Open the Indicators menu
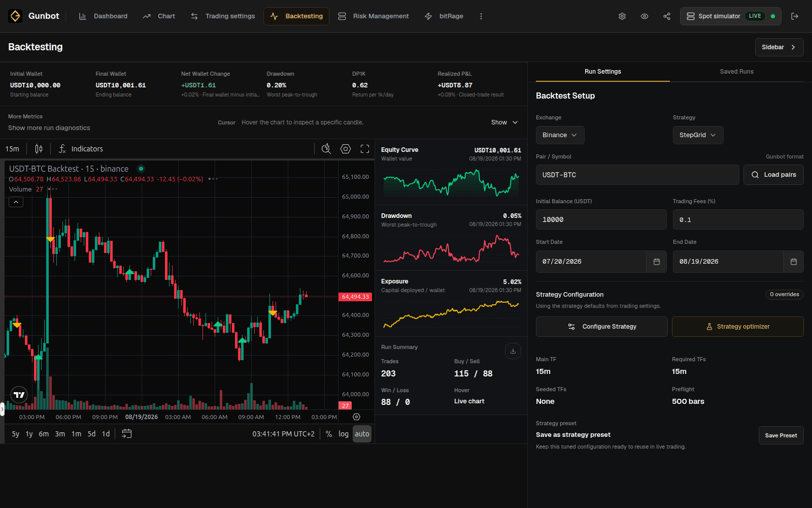 (81, 149)
